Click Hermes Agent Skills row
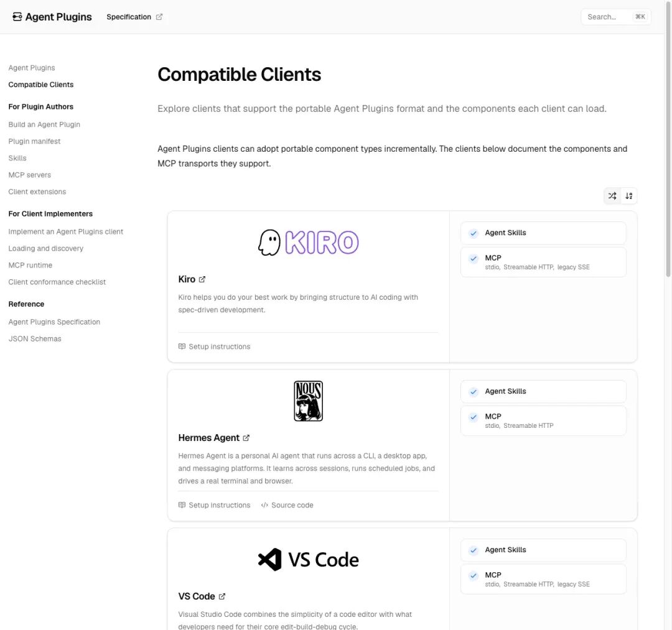Image resolution: width=672 pixels, height=630 pixels. tap(543, 391)
